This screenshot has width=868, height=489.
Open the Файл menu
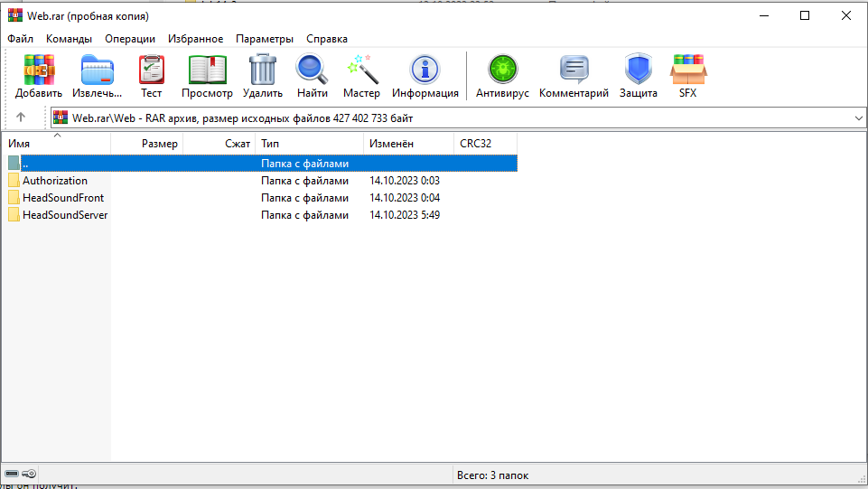pos(21,39)
